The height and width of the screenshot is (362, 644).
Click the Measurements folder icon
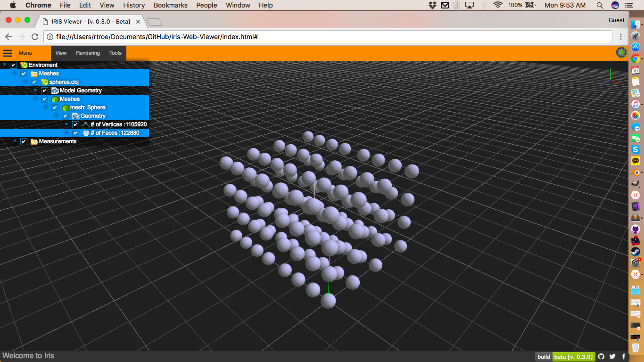34,141
